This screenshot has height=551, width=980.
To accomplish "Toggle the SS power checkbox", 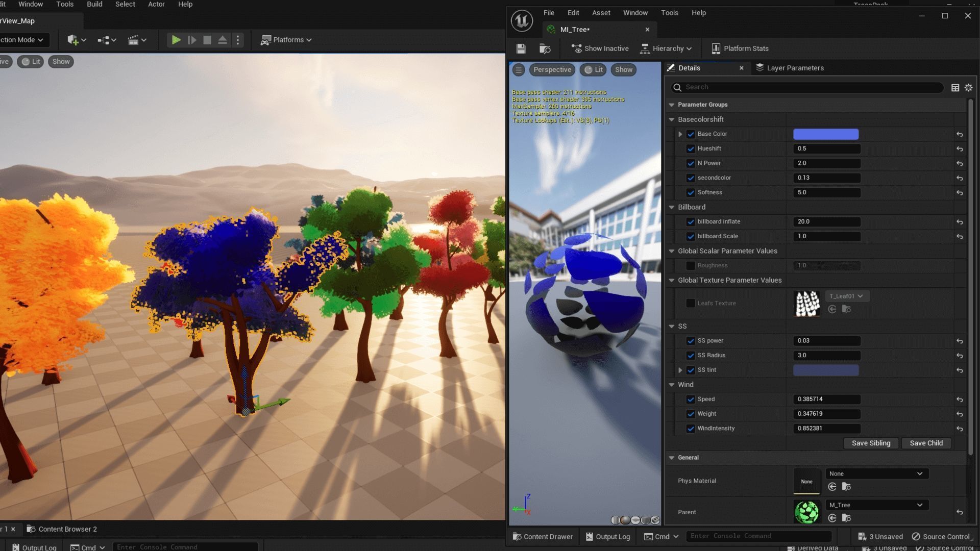I will (x=691, y=341).
